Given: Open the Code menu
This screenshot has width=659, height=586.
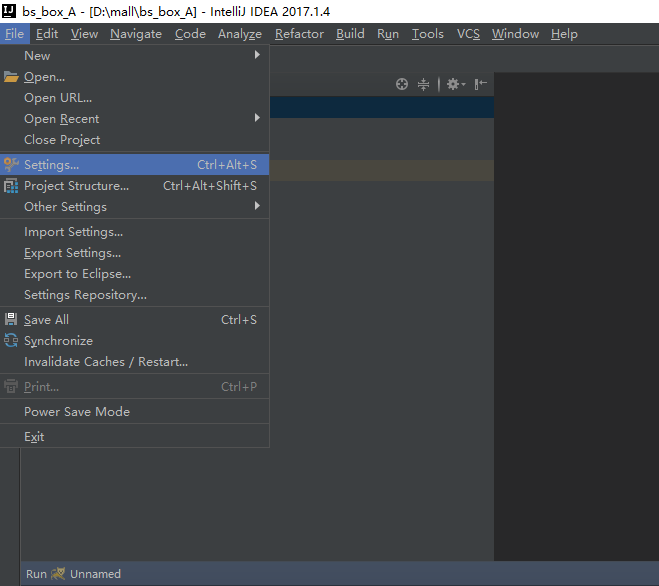Looking at the screenshot, I should pyautogui.click(x=190, y=34).
